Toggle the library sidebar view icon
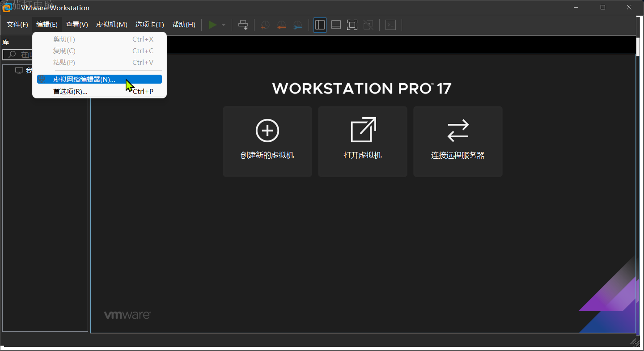The image size is (644, 351). [320, 25]
